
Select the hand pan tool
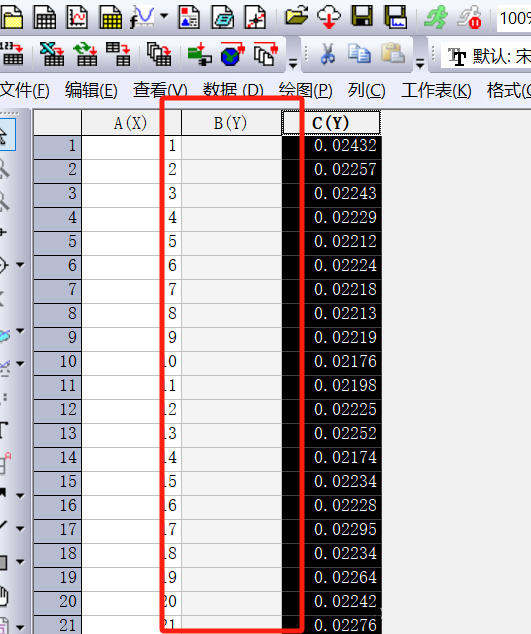[x=4, y=596]
